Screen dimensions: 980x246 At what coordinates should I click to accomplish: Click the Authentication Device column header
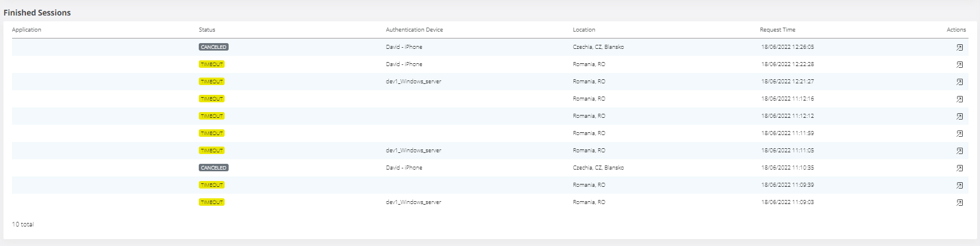[414, 30]
